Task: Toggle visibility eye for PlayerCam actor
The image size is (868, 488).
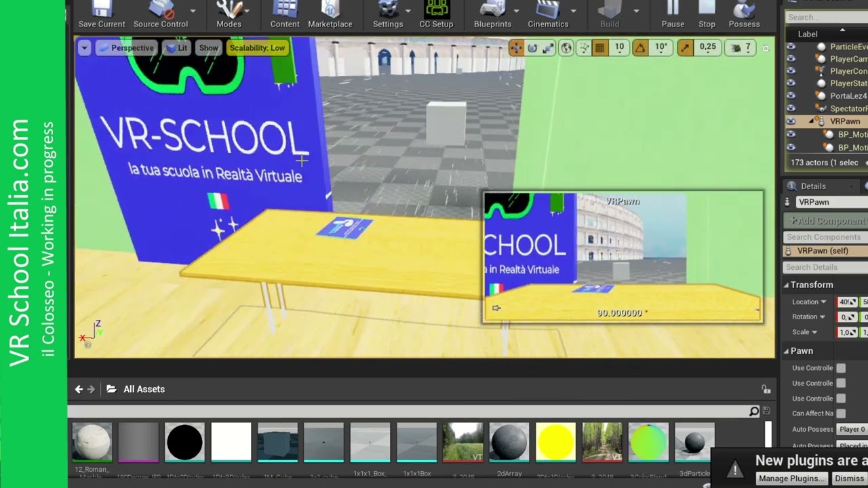Action: point(791,59)
